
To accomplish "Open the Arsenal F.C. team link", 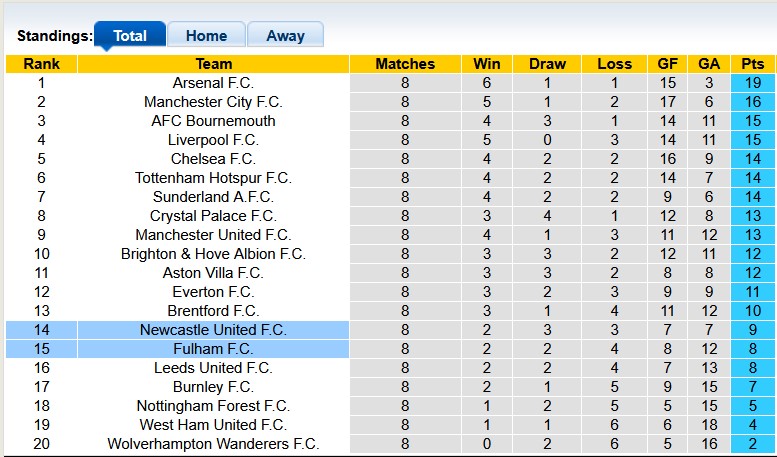I will point(213,83).
